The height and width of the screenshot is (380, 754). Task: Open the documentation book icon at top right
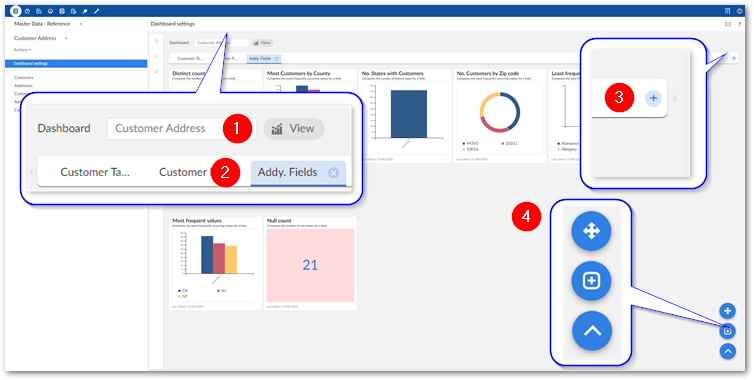(728, 11)
